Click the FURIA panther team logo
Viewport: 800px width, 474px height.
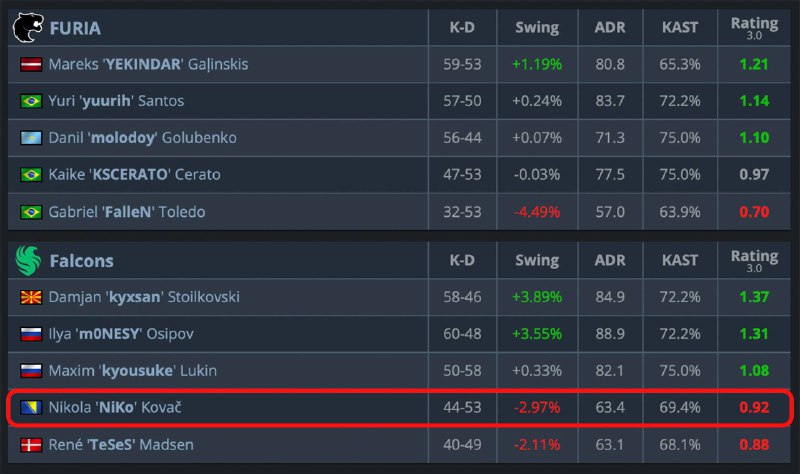28,29
